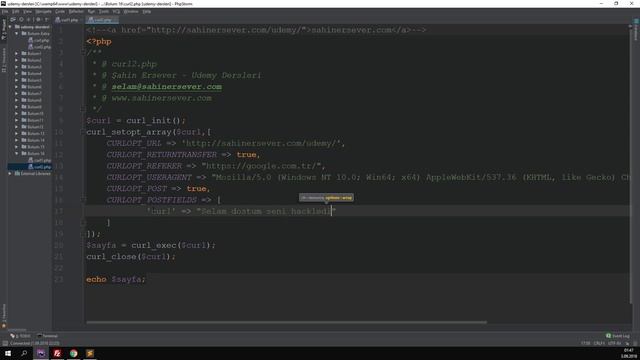
Task: Expand the External Libraries node
Action: point(10,173)
